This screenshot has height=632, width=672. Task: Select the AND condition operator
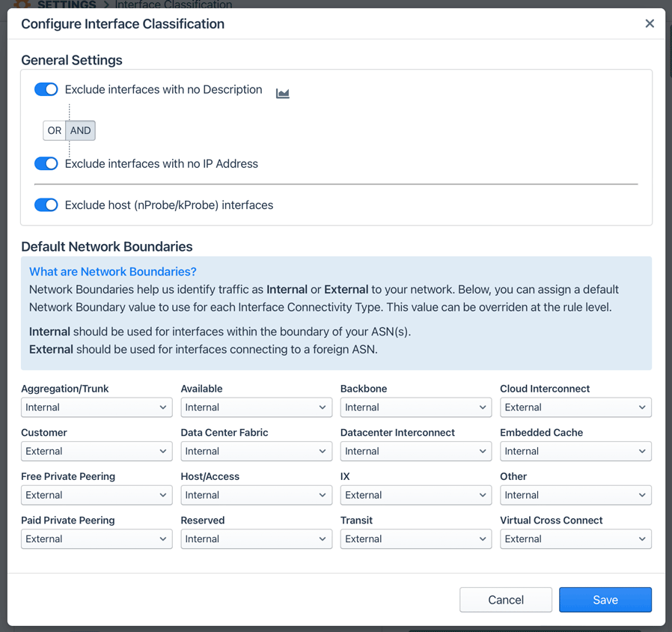pos(80,130)
